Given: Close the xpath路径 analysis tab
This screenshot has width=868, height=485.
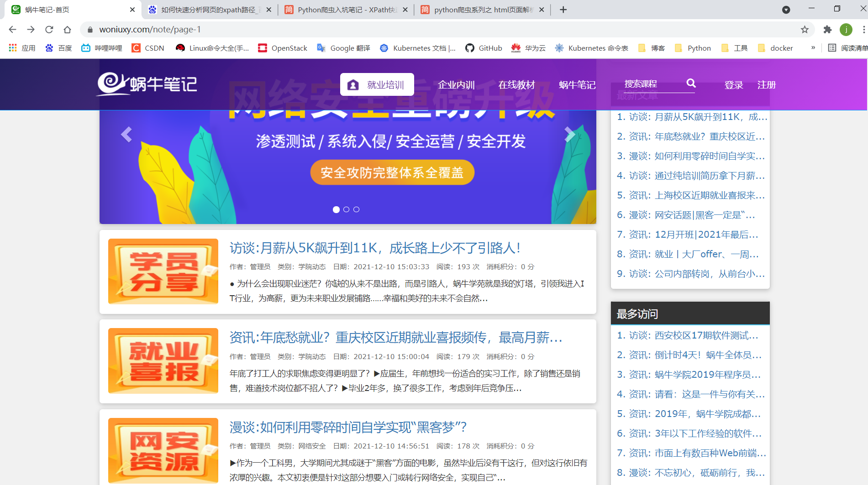Looking at the screenshot, I should point(268,10).
